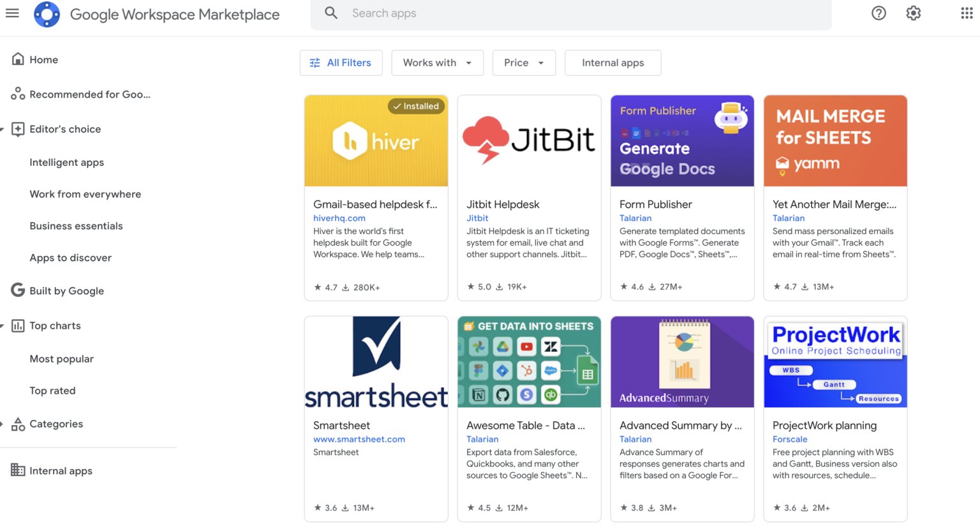Click the Jitbit Helpdesk app thumbnail
This screenshot has height=531, width=980.
tap(529, 140)
